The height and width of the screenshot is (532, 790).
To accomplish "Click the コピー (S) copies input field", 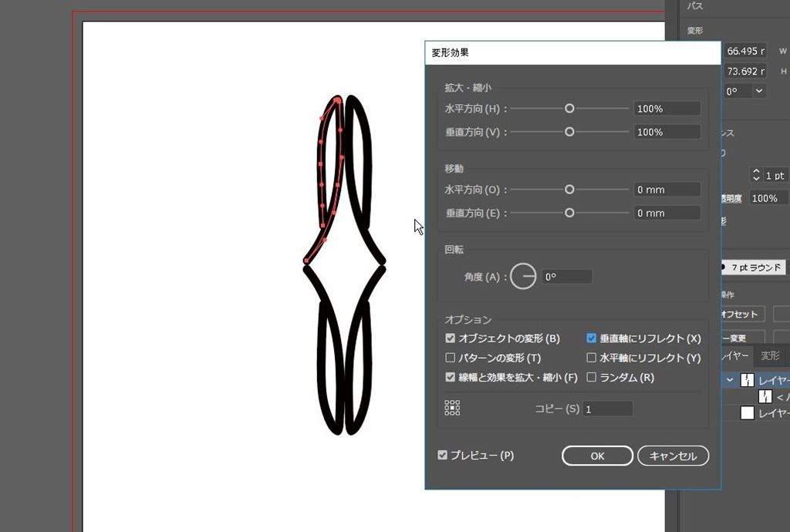I will [607, 409].
